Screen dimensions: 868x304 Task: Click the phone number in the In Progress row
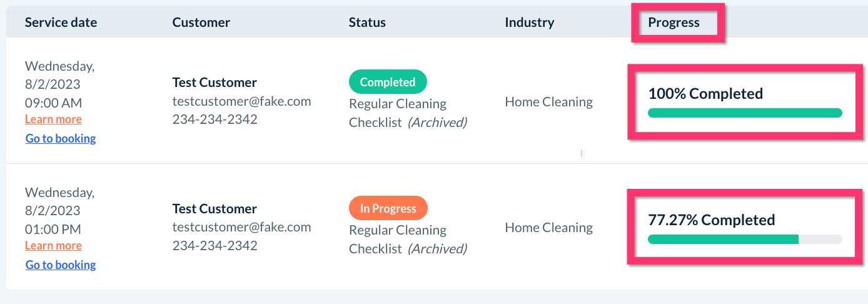pos(214,246)
